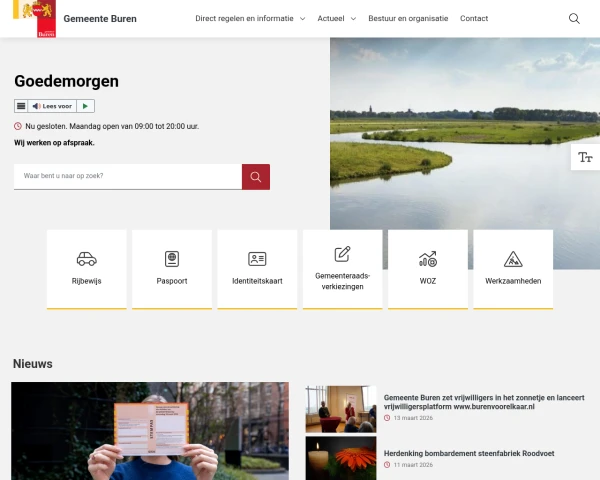Open the Rijbewijs tile label
This screenshot has width=600, height=480.
point(86,281)
